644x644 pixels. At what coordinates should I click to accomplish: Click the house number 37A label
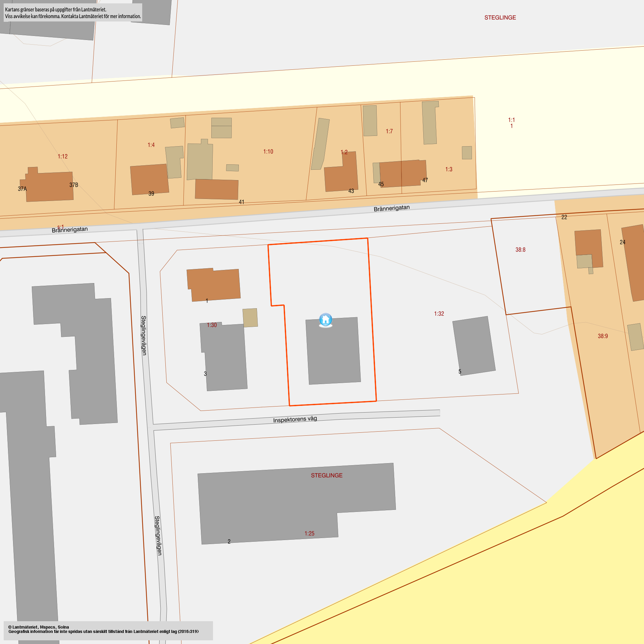(22, 189)
